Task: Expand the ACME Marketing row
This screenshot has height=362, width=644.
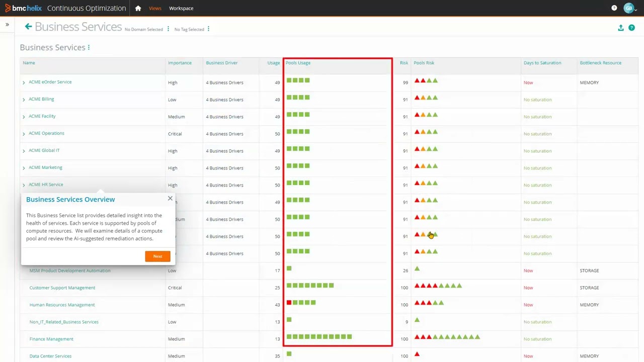Action: [24, 168]
